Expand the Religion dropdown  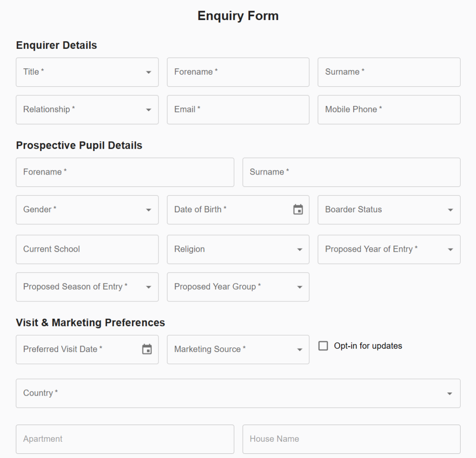238,249
